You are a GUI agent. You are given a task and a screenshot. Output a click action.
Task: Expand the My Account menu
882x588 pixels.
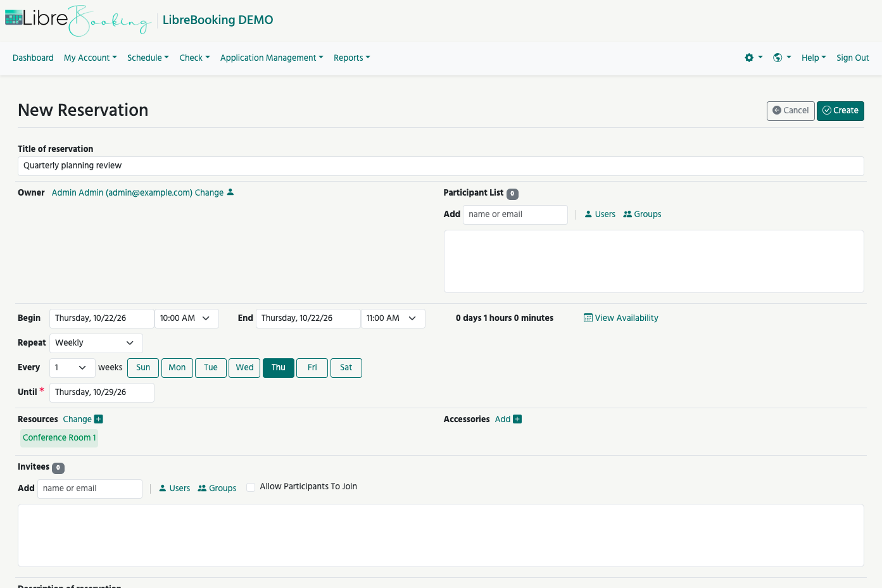[x=91, y=58]
